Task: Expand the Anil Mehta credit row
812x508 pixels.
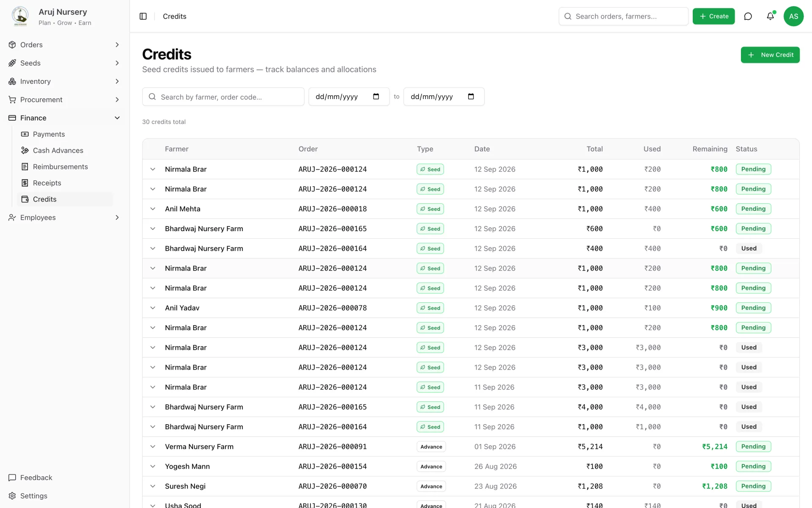Action: coord(153,209)
